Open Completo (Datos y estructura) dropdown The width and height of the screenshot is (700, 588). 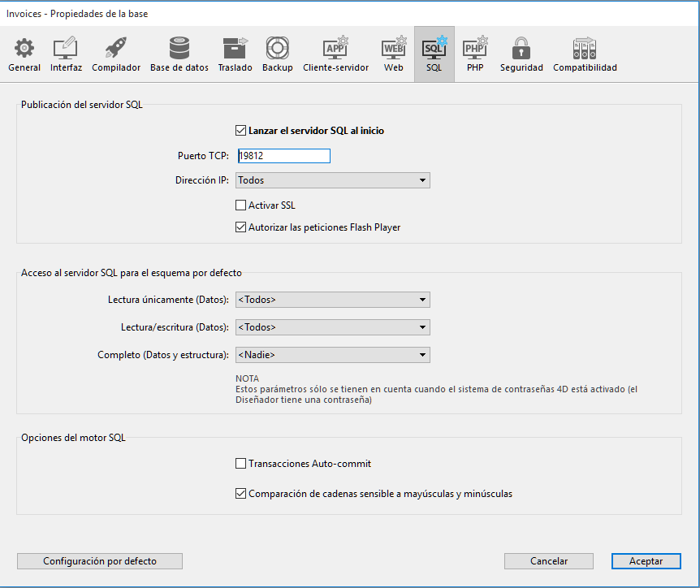click(333, 355)
